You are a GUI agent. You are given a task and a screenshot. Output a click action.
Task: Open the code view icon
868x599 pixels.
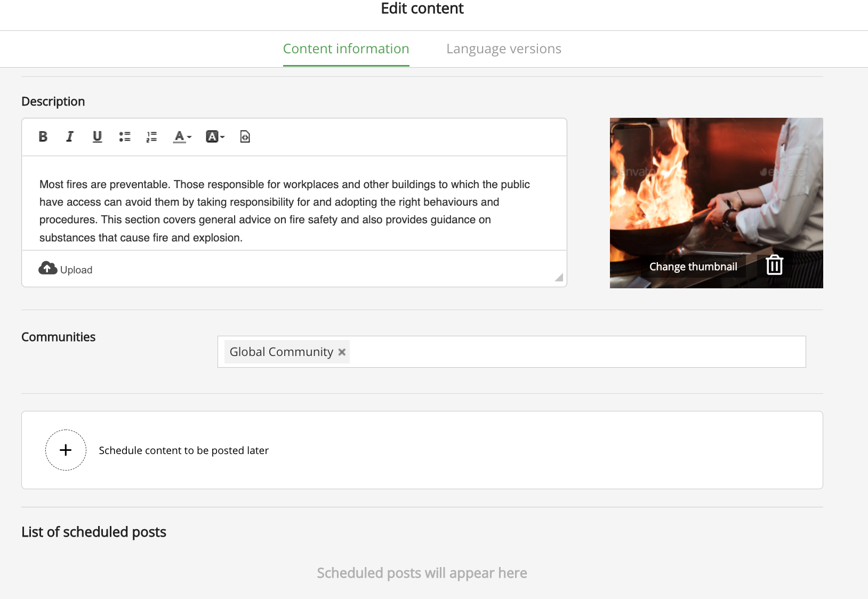click(x=245, y=137)
